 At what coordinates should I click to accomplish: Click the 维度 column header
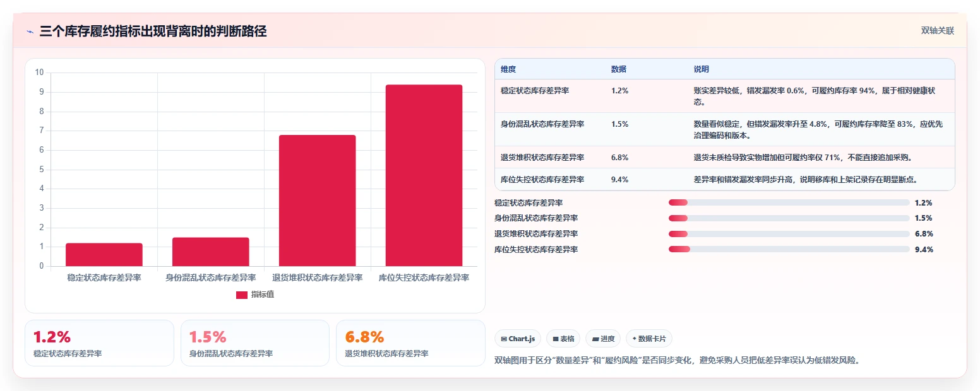coord(508,69)
